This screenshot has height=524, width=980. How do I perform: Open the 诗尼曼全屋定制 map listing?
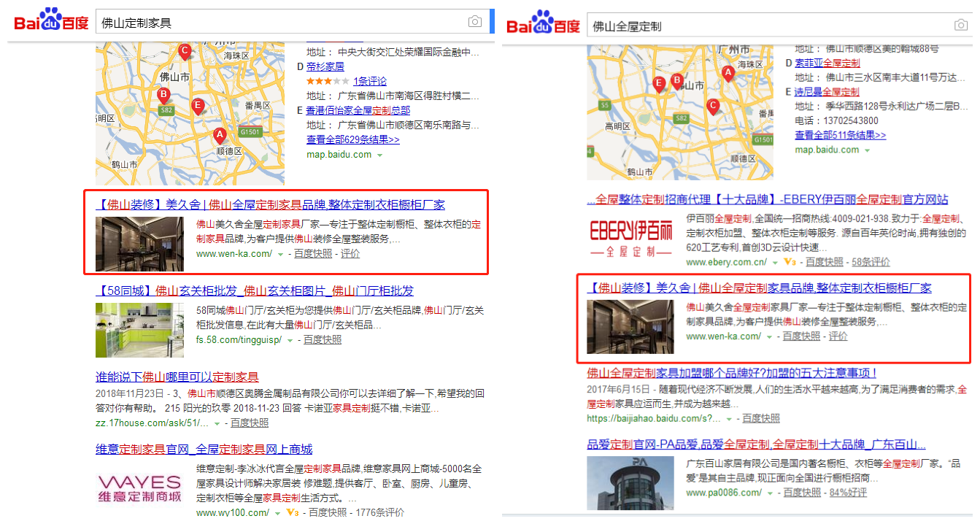pyautogui.click(x=827, y=92)
